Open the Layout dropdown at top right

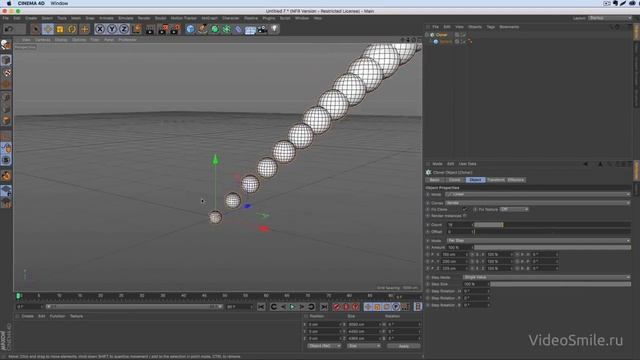click(610, 18)
